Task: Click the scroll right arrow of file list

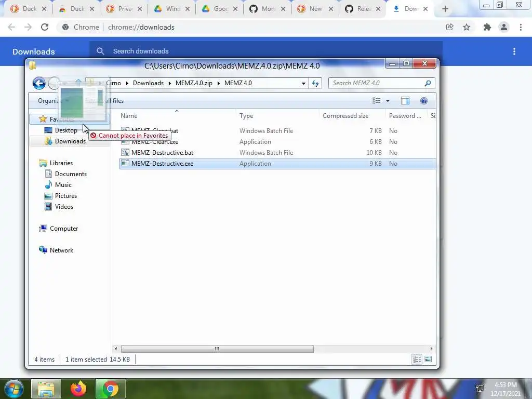Action: (x=431, y=349)
